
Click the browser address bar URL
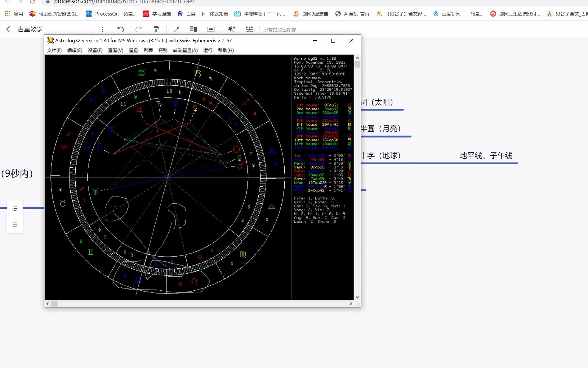(x=124, y=2)
